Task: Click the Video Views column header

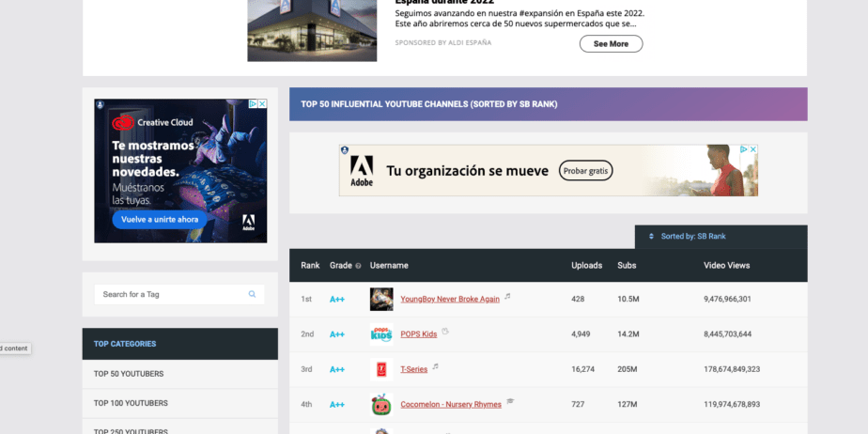Action: point(727,266)
